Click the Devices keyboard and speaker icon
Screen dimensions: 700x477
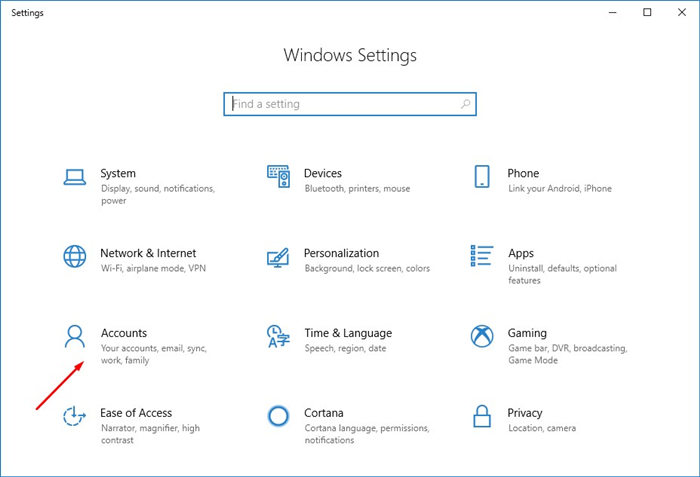coord(279,176)
